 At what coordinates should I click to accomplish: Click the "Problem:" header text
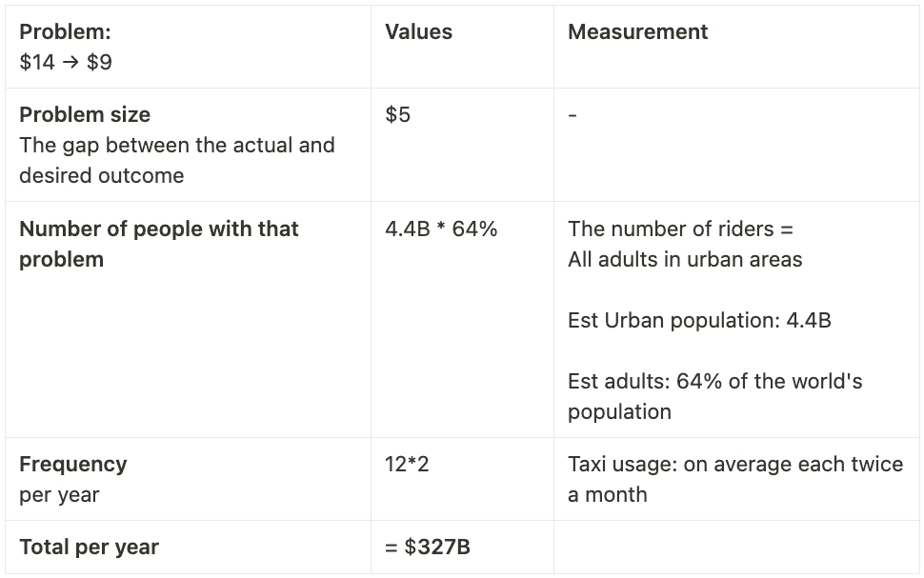[x=65, y=31]
